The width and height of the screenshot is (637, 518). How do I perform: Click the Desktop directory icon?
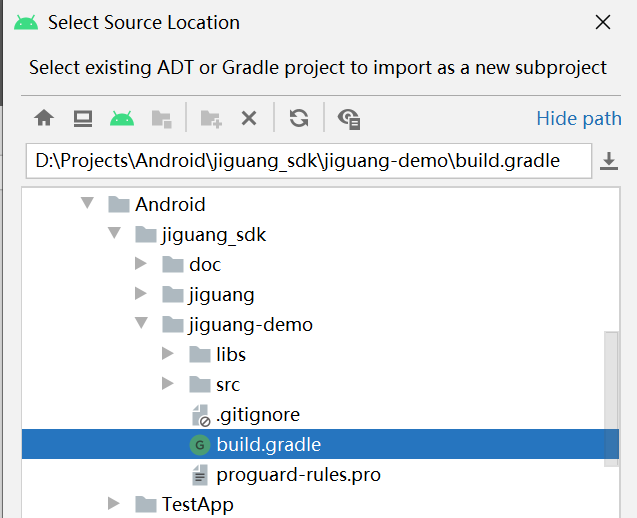83,119
